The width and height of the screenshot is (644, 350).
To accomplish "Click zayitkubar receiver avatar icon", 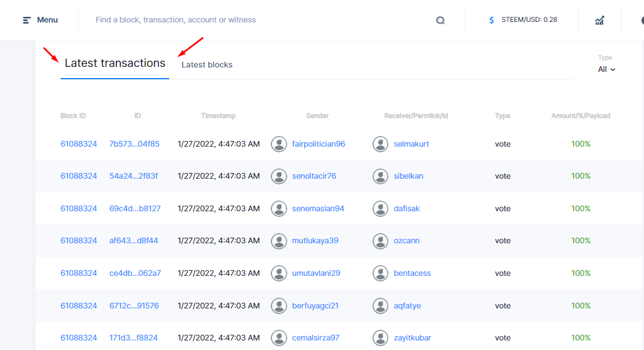I will [x=380, y=338].
